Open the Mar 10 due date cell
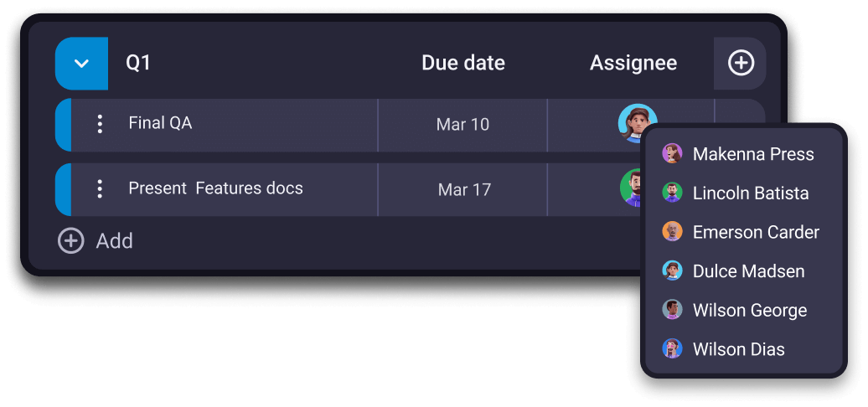The image size is (868, 407). point(462,125)
